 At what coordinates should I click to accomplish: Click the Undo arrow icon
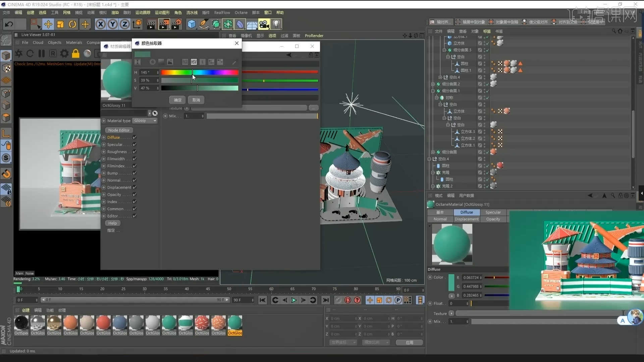tap(9, 24)
